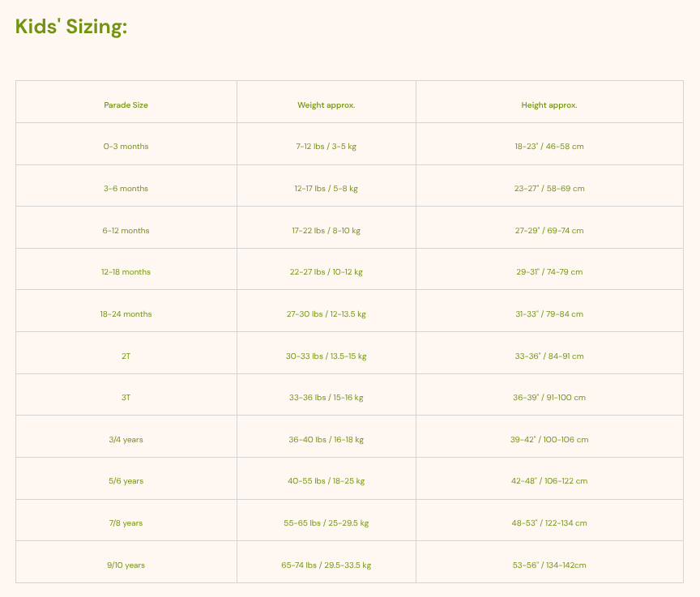Select the 2T size cell
Viewport: 700px width, 597px height.
(126, 356)
